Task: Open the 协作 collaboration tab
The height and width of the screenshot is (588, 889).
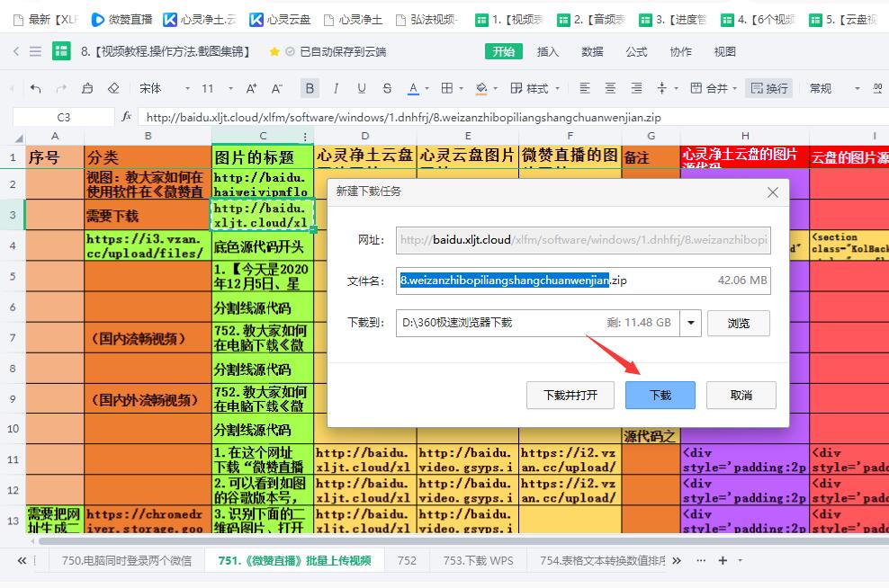Action: click(x=680, y=51)
